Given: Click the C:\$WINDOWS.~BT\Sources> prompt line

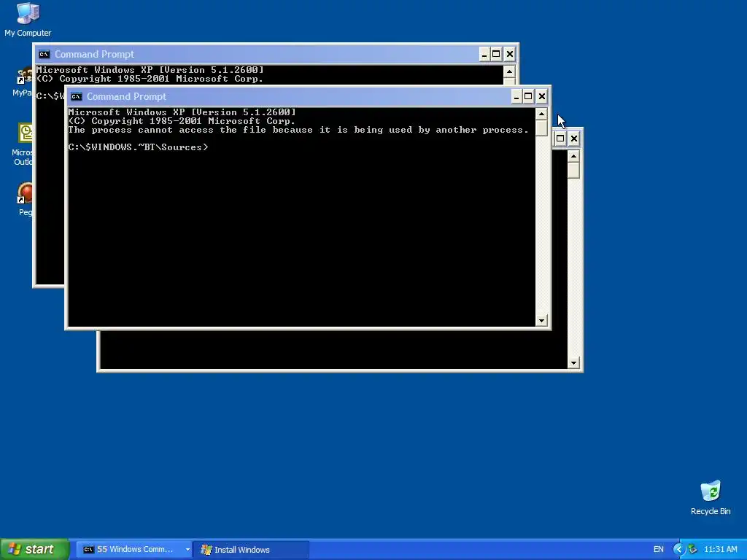Looking at the screenshot, I should pyautogui.click(x=138, y=147).
